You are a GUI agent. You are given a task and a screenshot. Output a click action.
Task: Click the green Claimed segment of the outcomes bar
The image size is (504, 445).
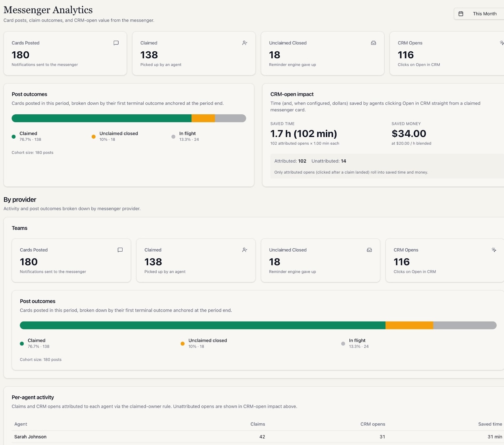[102, 118]
